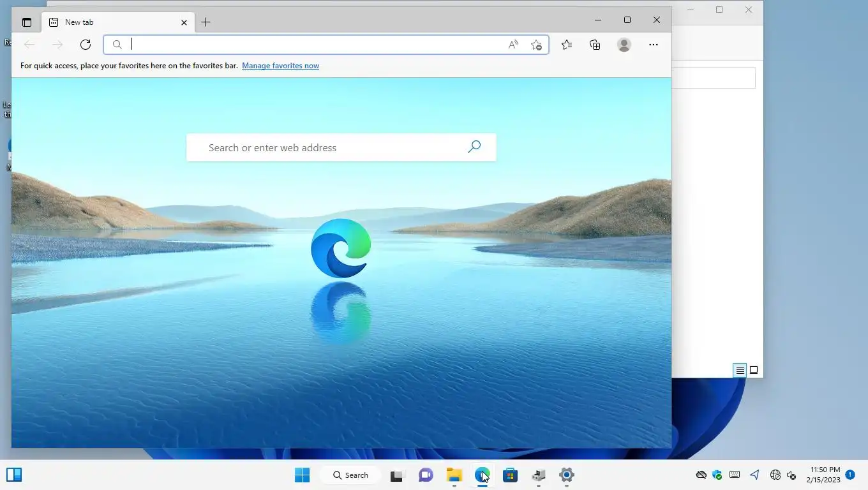Maximize the background window behind Edge

(x=719, y=10)
